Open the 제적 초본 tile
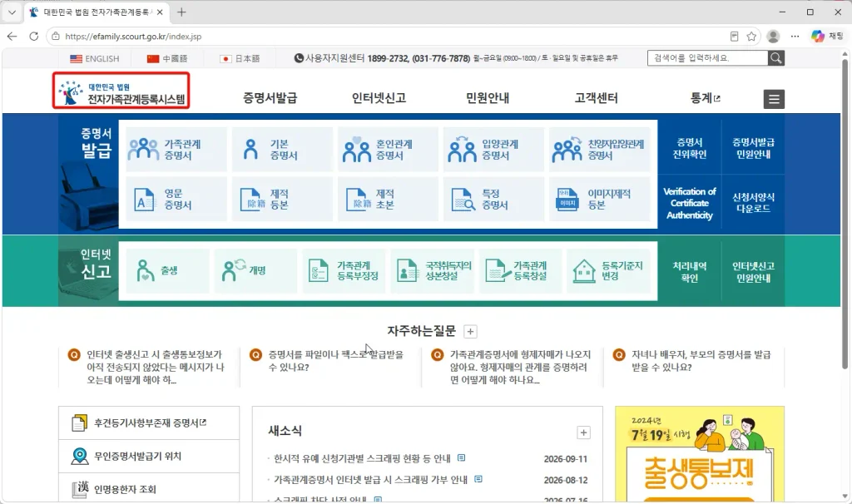The width and height of the screenshot is (852, 504). (x=388, y=199)
